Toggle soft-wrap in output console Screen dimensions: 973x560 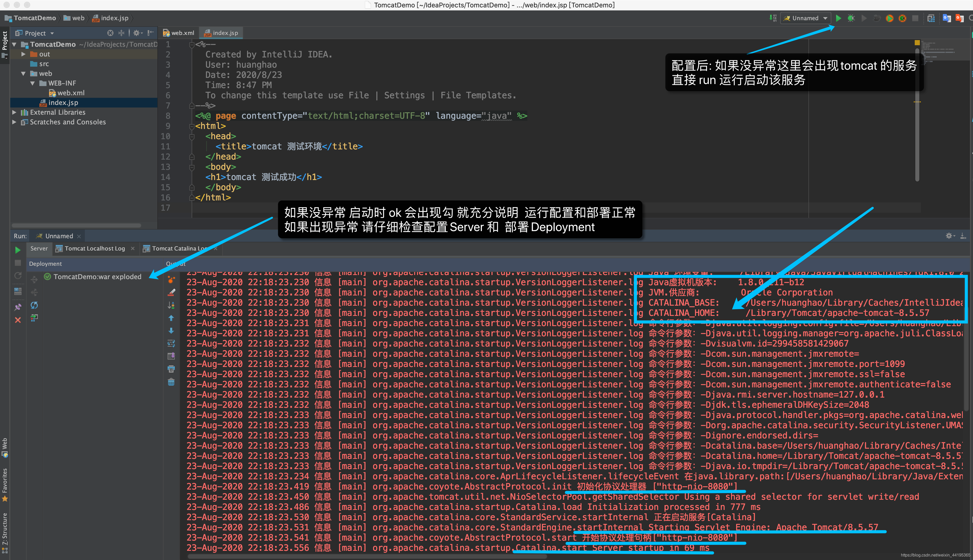point(171,343)
